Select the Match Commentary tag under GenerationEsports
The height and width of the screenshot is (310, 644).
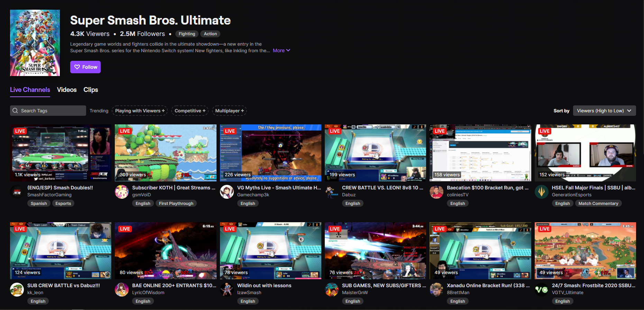[x=598, y=204]
